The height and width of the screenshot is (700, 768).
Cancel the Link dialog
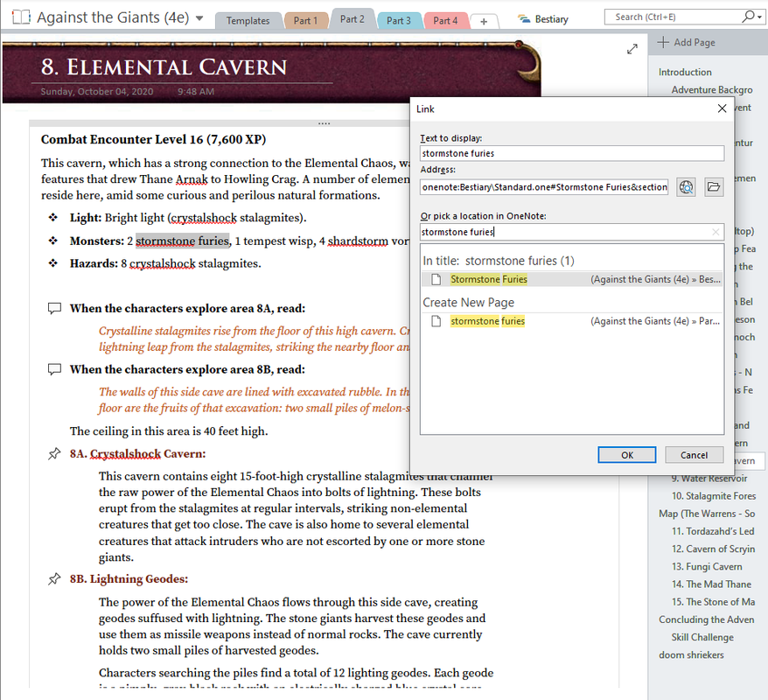coord(694,455)
